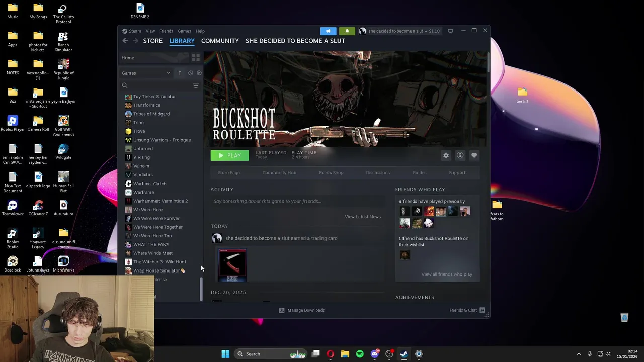The width and height of the screenshot is (644, 362).
Task: Switch to the COMMUNITY tab
Action: (x=220, y=41)
